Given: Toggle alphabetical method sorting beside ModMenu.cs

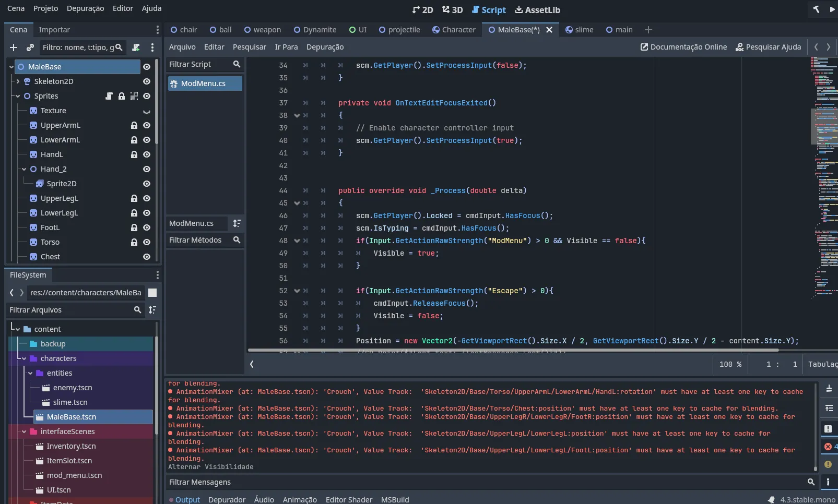Looking at the screenshot, I should click(x=237, y=223).
